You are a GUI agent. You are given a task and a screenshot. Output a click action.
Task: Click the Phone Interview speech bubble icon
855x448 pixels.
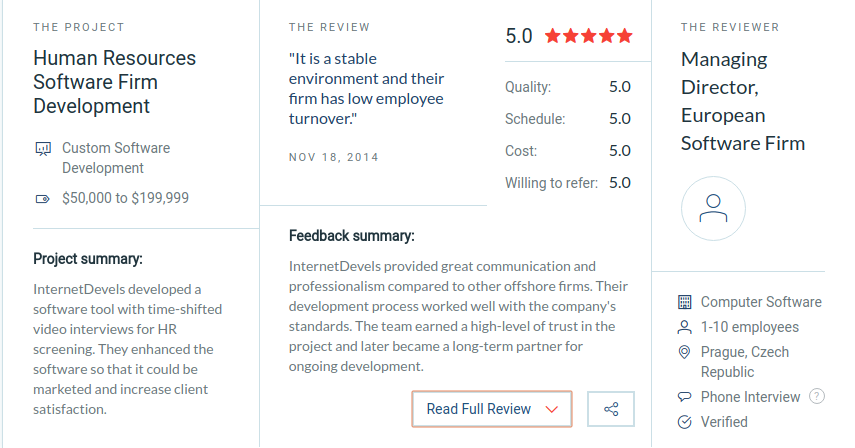[684, 397]
